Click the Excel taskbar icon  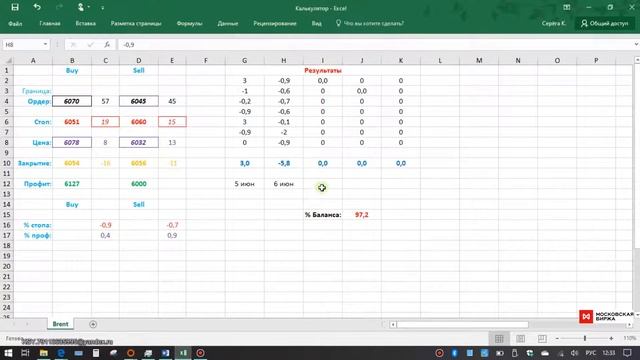coord(183,353)
